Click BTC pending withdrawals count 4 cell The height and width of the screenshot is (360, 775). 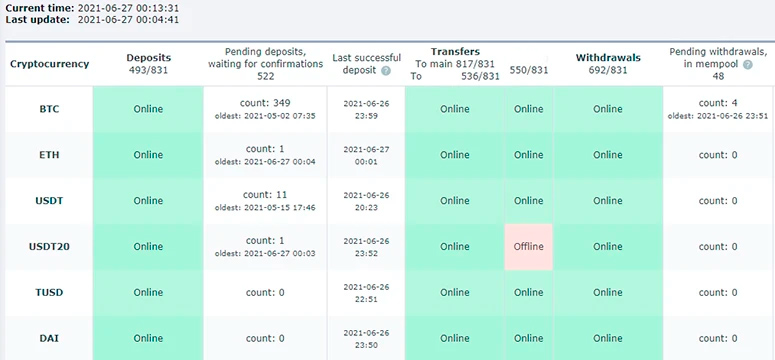pyautogui.click(x=718, y=109)
